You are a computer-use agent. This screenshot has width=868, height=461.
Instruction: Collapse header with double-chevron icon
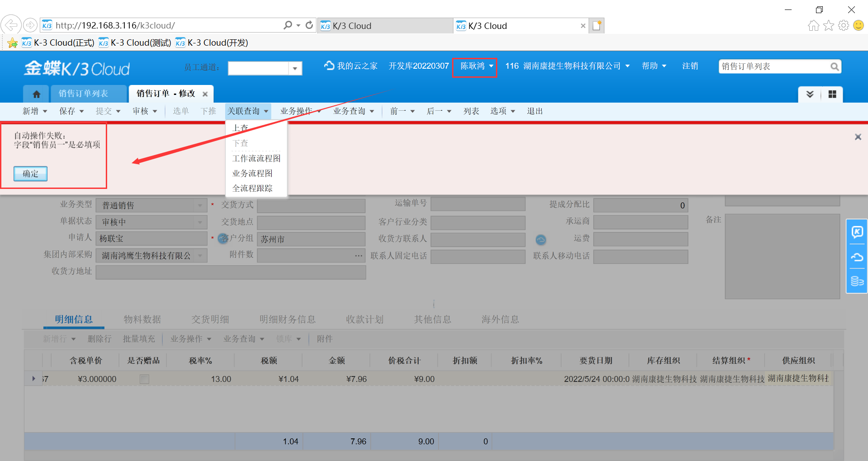[810, 94]
